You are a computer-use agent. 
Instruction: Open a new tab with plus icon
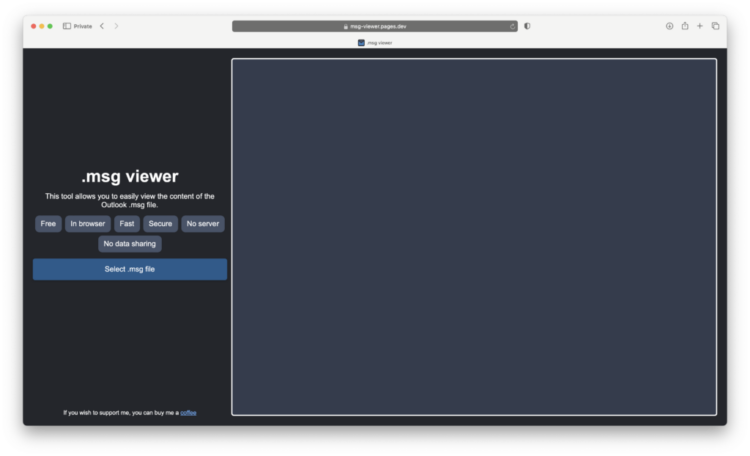[700, 26]
